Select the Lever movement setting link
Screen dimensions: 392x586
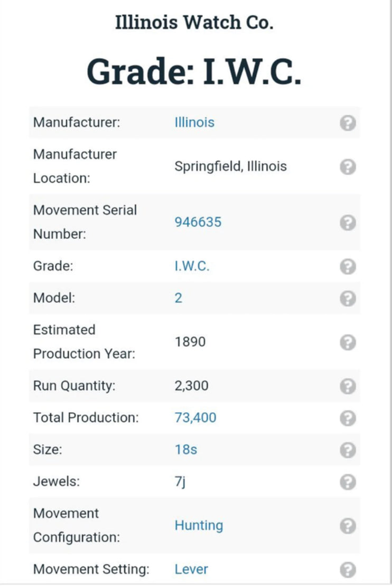[191, 570]
